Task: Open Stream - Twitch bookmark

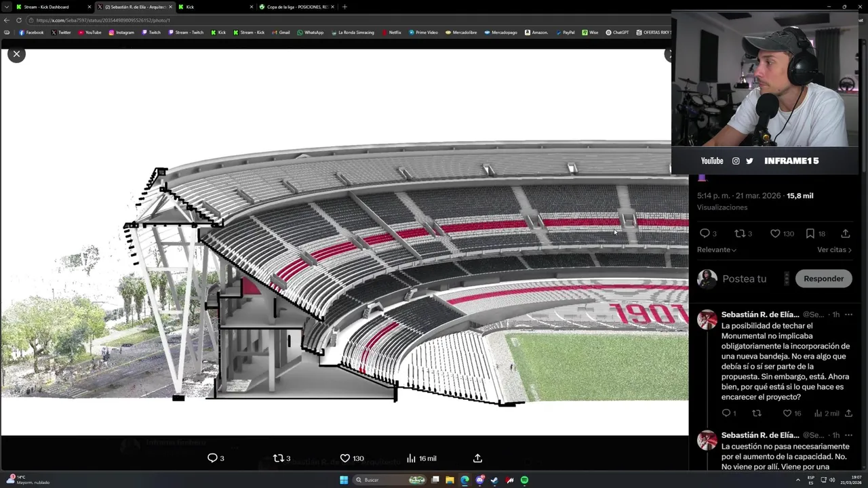Action: click(x=186, y=33)
